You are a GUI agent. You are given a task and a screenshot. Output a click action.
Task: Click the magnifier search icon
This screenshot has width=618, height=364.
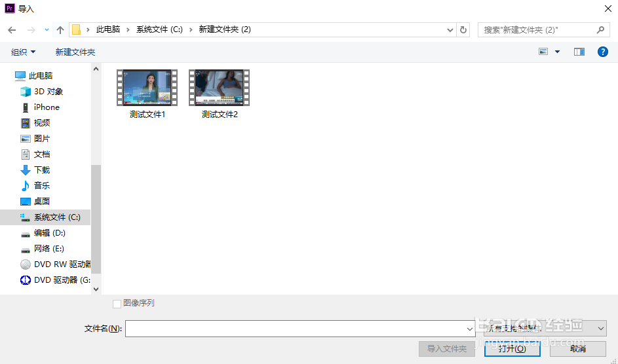(600, 30)
